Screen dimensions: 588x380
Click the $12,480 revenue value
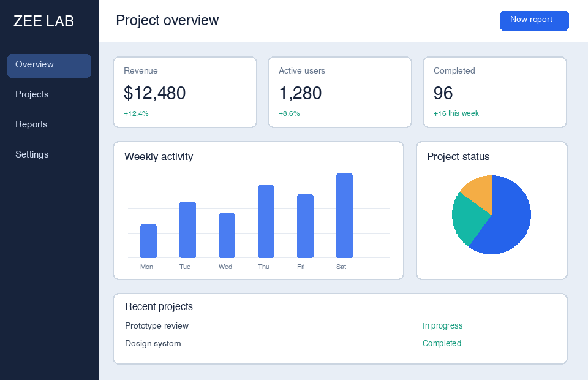tap(154, 93)
